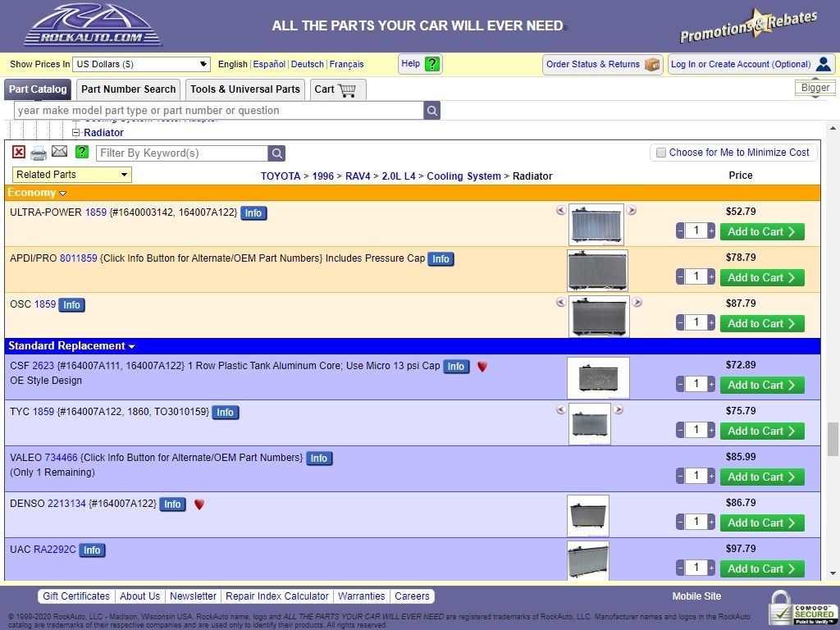Collapse the Radiator tree node
This screenshot has width=840, height=630.
pyautogui.click(x=76, y=132)
